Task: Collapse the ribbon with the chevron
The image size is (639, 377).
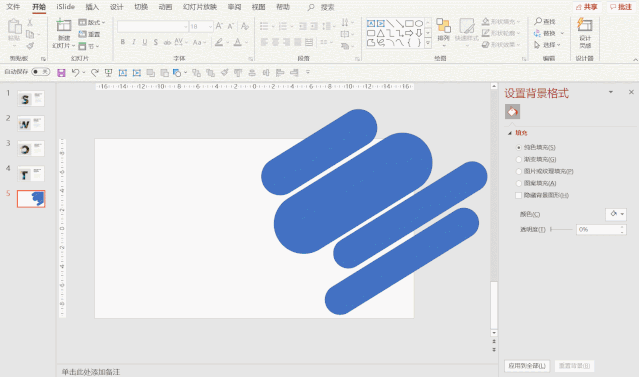Action: [x=635, y=60]
